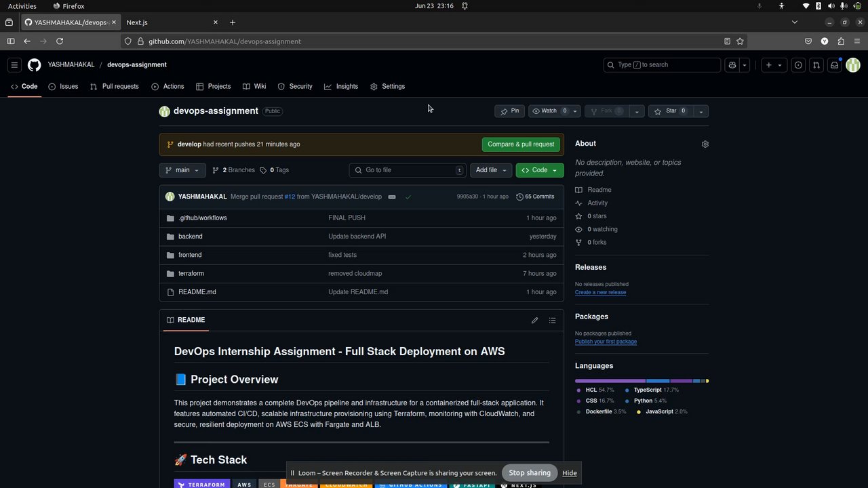The width and height of the screenshot is (868, 488).
Task: Open the terraform folder
Action: tap(191, 274)
